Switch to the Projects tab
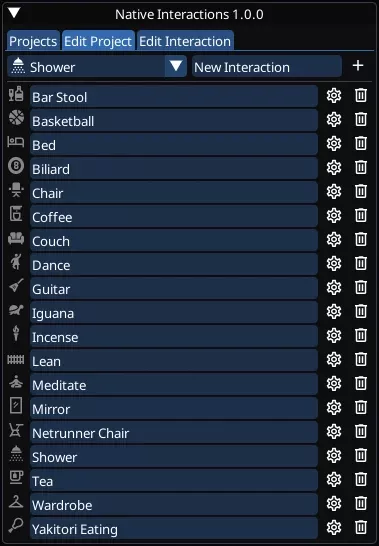 point(33,40)
